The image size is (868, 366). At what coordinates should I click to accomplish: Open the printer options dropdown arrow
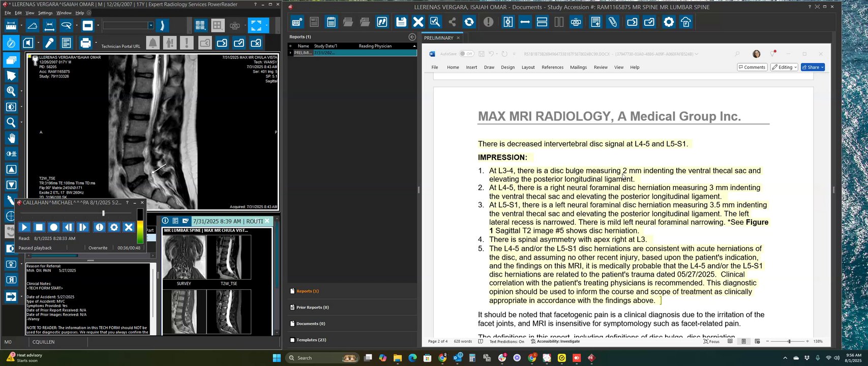(95, 43)
